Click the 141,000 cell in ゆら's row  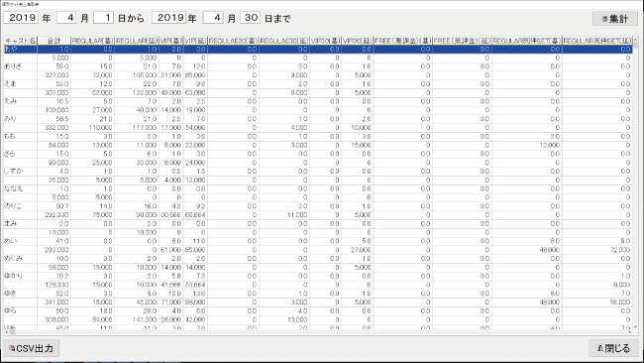(137, 319)
